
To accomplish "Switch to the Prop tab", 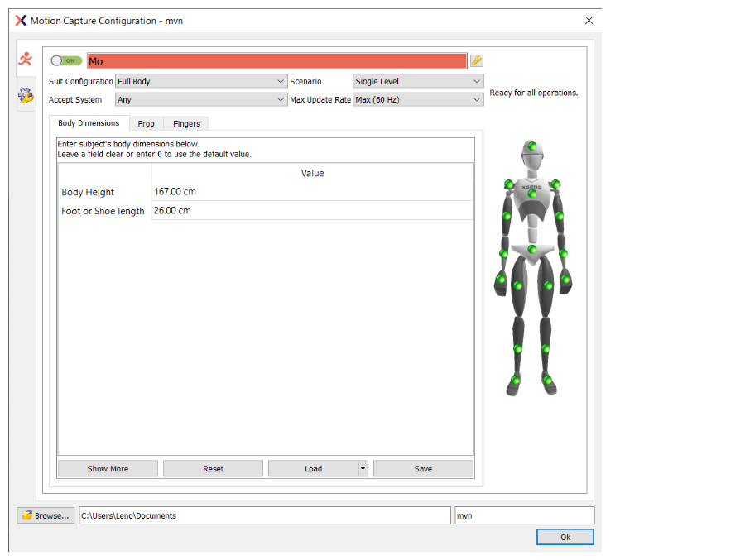I will point(146,123).
